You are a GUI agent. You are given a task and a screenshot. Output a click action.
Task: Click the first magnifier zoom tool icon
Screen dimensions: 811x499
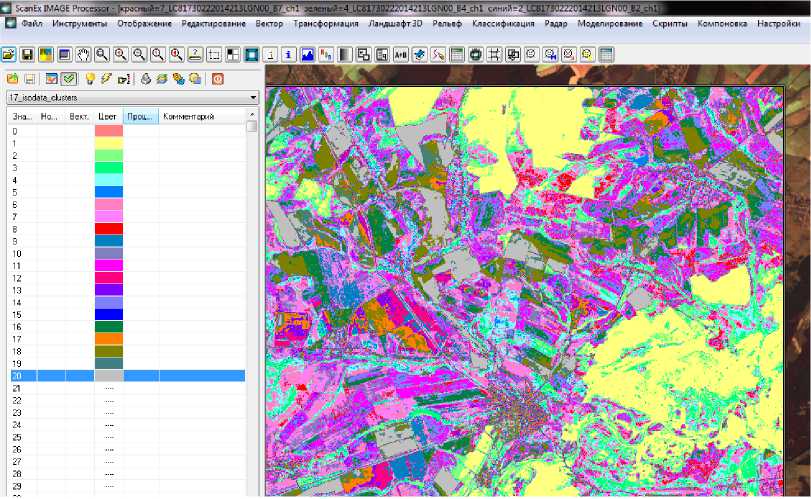coord(101,53)
